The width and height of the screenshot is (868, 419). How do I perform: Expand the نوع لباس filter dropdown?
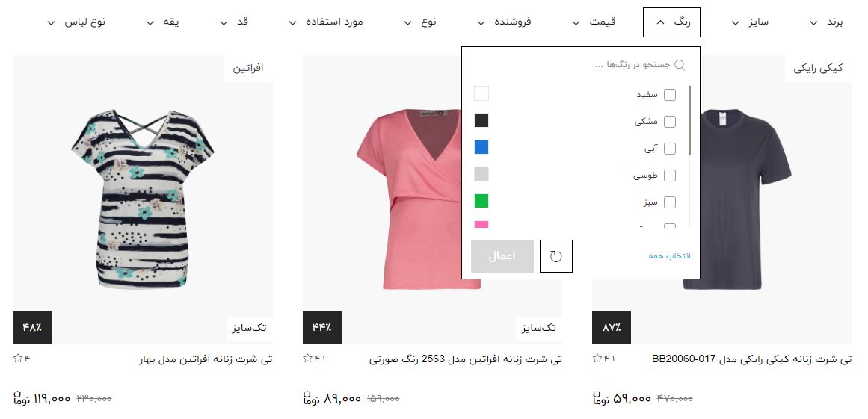coord(76,22)
